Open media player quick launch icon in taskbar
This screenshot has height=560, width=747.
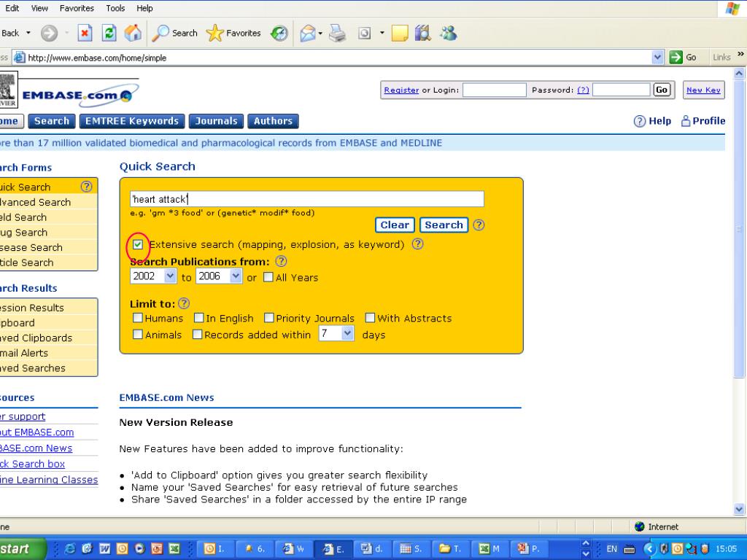click(139, 548)
